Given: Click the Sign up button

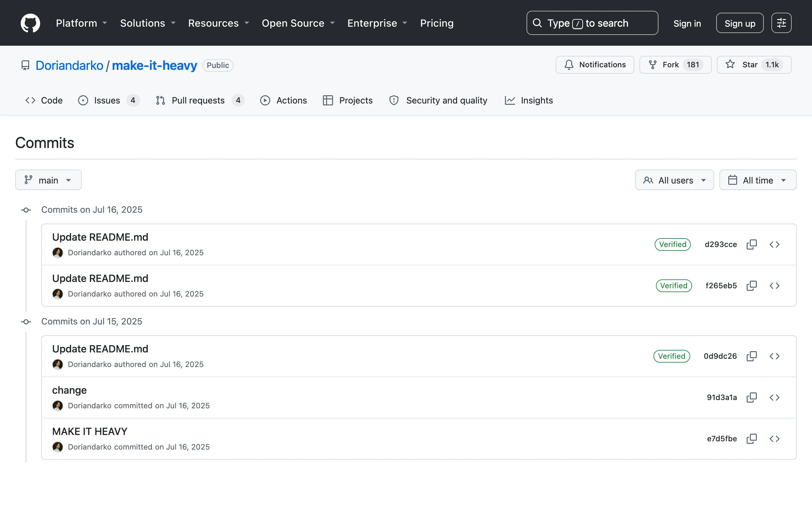Looking at the screenshot, I should coord(740,23).
